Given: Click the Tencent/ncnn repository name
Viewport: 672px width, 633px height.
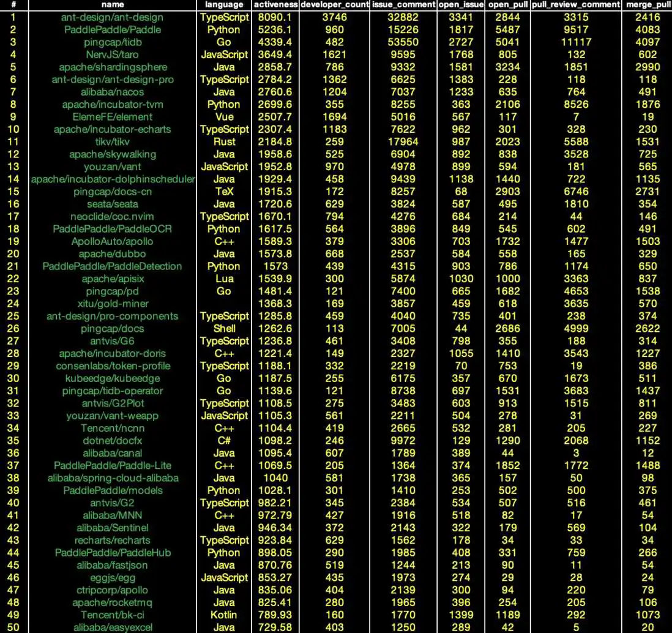Looking at the screenshot, I should pyautogui.click(x=112, y=428).
